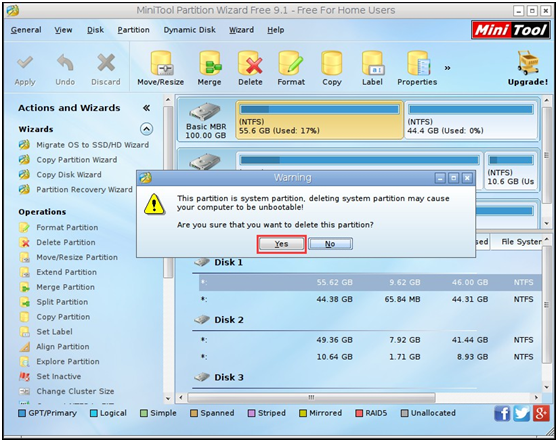The image size is (558, 442).
Task: Choose Move/Resize Partition operation
Action: [x=77, y=257]
